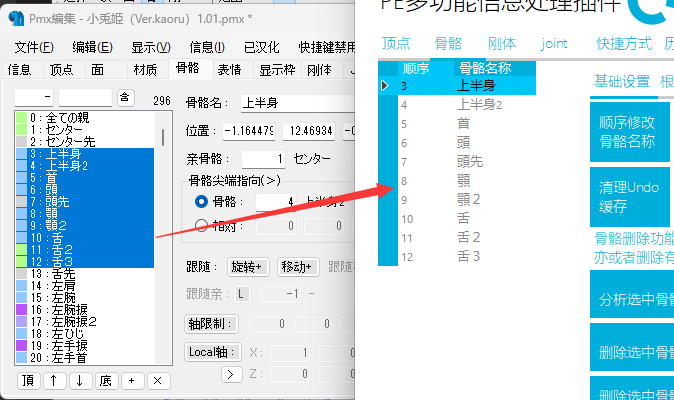Select the 骨骼 tip-direction radio button
The height and width of the screenshot is (400, 674).
202,202
